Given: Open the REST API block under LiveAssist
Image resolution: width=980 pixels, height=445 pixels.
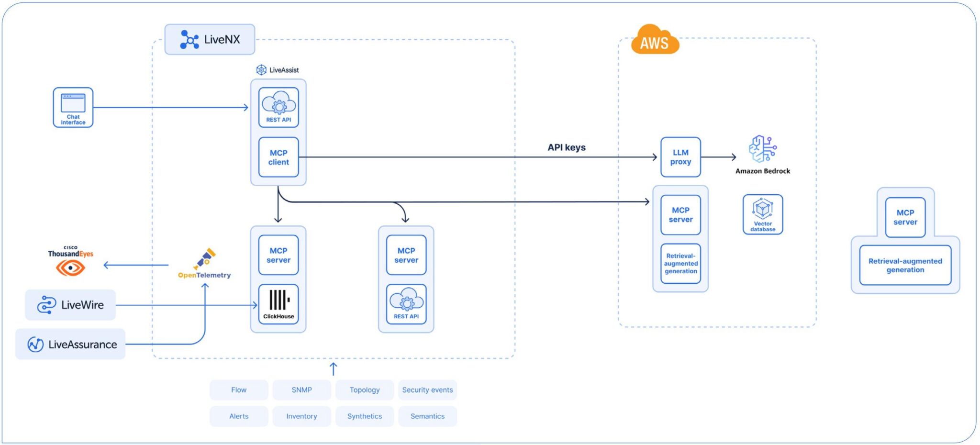Looking at the screenshot, I should pyautogui.click(x=278, y=107).
